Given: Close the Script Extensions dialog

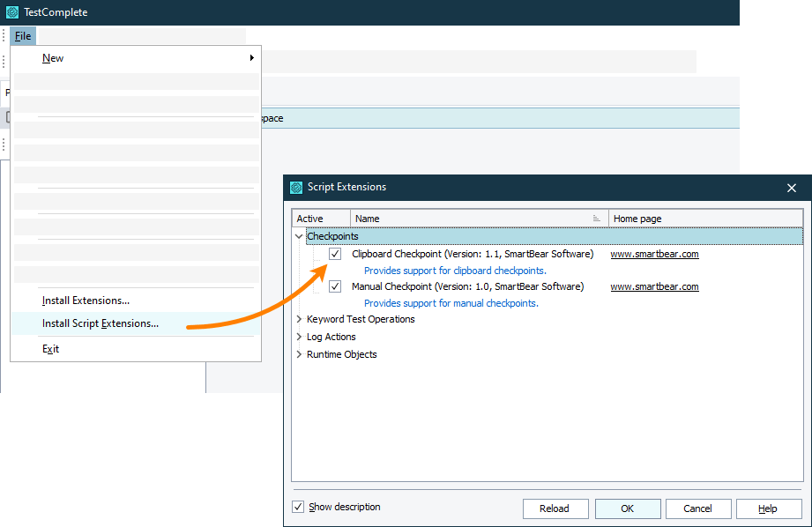Looking at the screenshot, I should [x=792, y=188].
